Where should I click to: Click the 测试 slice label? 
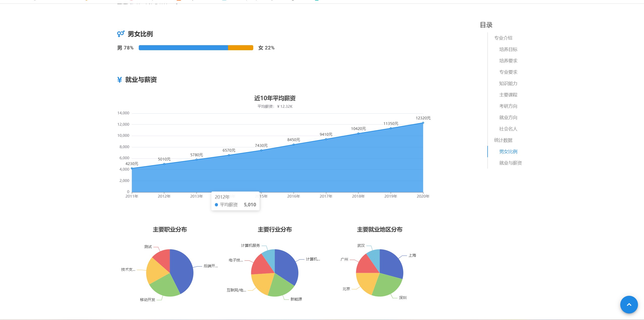[x=148, y=247]
